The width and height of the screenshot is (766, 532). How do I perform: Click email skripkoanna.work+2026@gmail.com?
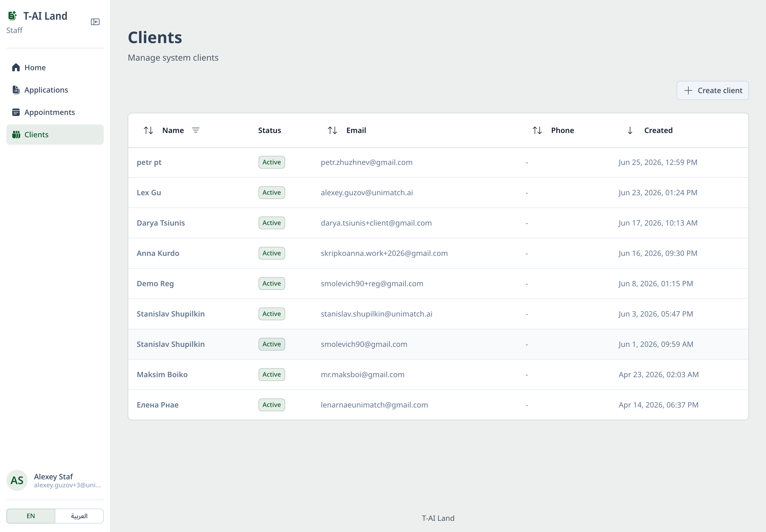(x=384, y=253)
